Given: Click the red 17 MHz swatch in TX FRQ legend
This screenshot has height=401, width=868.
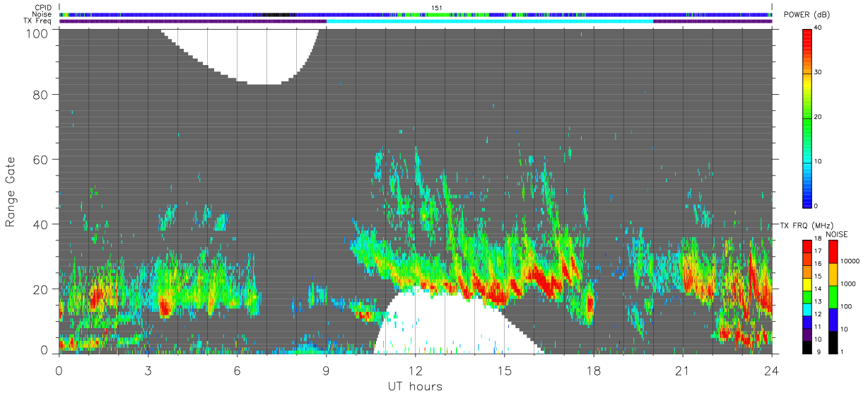Looking at the screenshot, I should click(807, 247).
